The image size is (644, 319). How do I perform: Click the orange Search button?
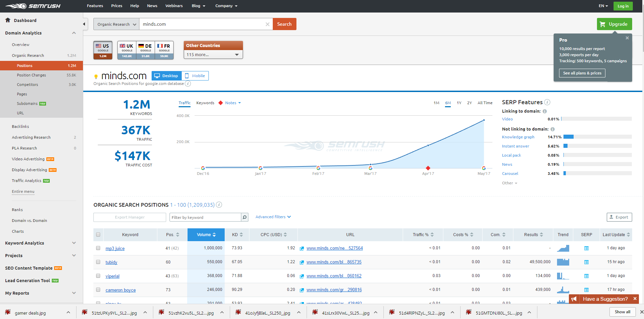284,24
